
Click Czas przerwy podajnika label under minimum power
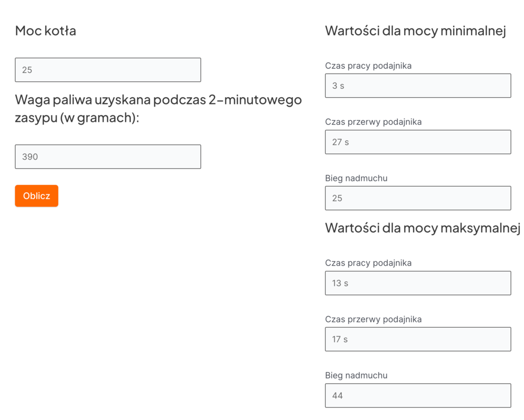(373, 122)
